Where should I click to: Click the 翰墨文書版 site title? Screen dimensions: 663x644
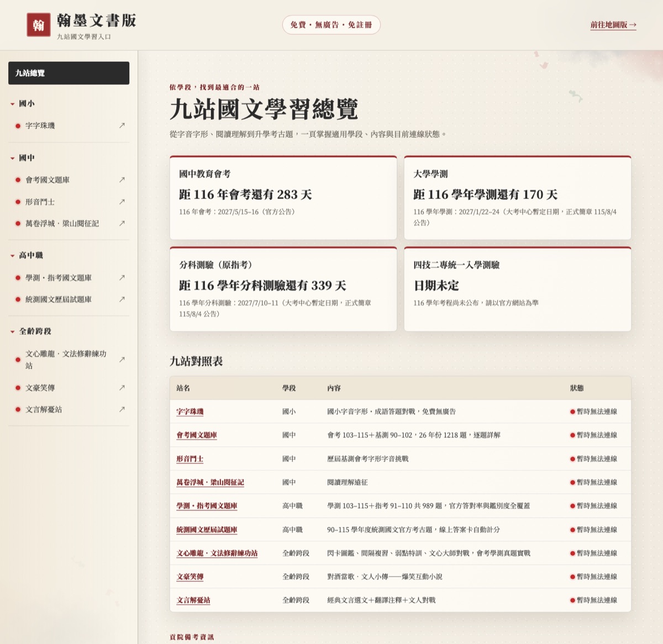click(97, 20)
